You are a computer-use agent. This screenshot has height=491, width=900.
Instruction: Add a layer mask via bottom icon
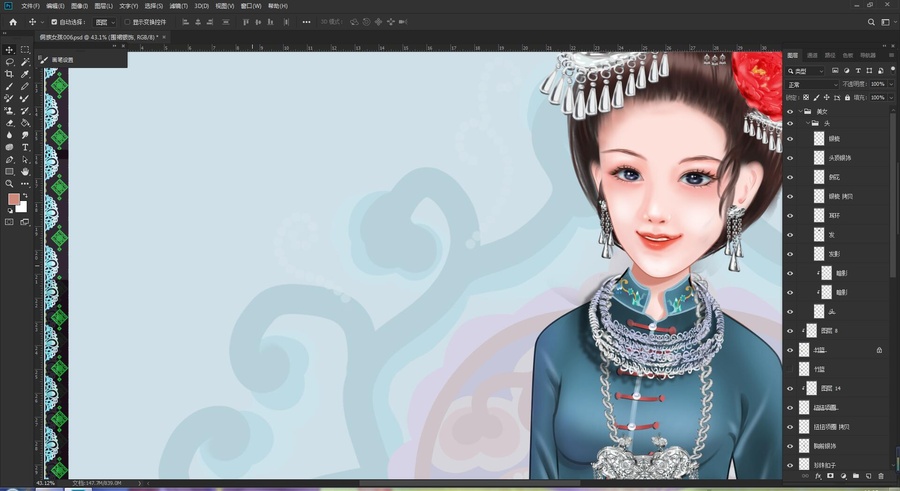830,476
